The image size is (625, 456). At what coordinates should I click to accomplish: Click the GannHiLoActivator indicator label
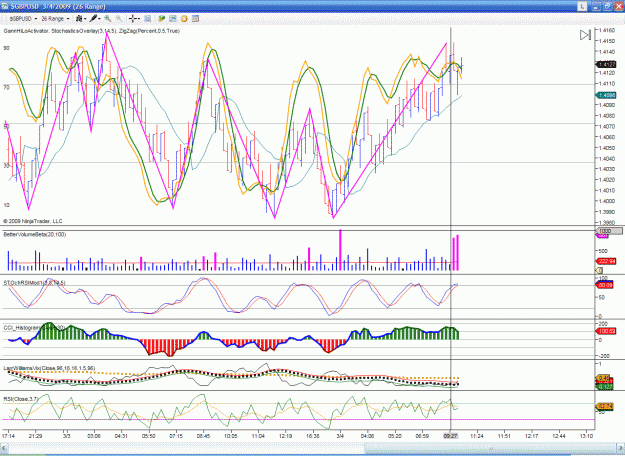[x=26, y=31]
